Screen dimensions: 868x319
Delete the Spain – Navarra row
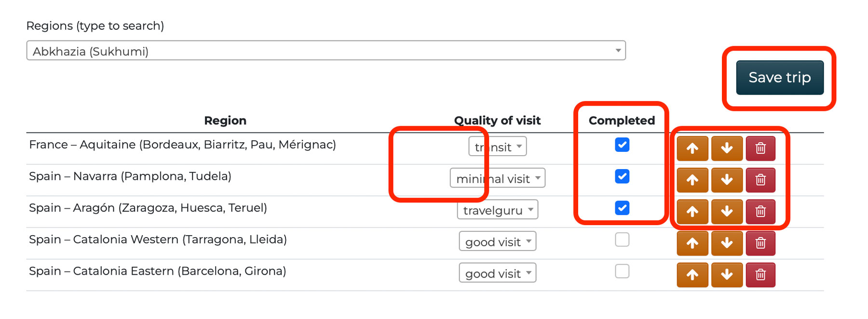tap(760, 180)
